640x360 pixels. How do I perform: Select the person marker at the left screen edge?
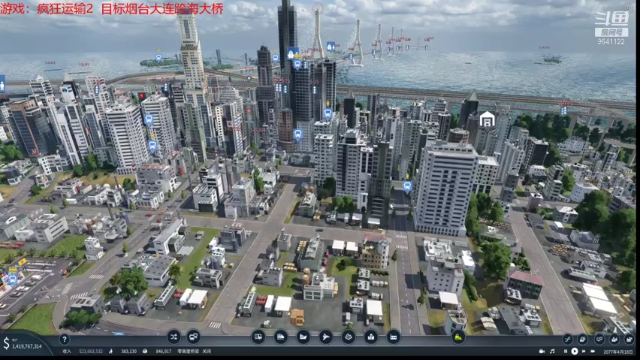(x=2, y=84)
